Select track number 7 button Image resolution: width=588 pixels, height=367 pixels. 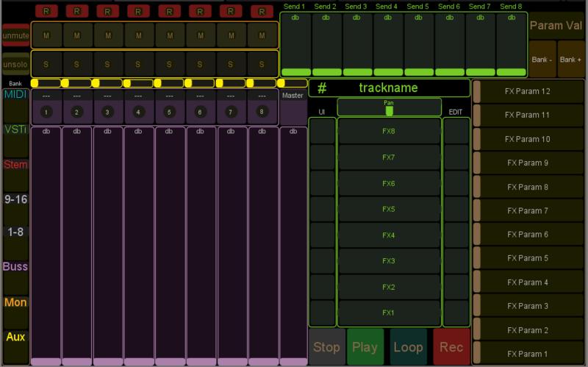point(231,112)
